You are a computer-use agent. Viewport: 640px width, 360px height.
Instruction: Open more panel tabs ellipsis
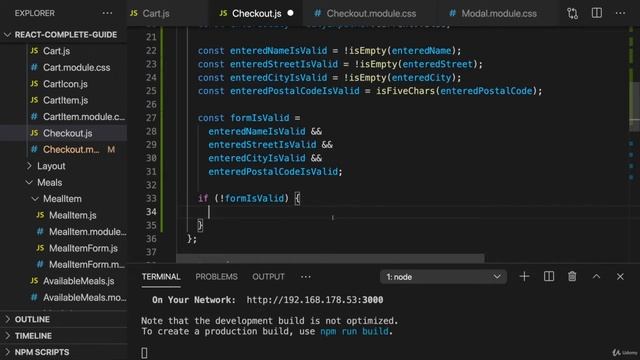(306, 277)
